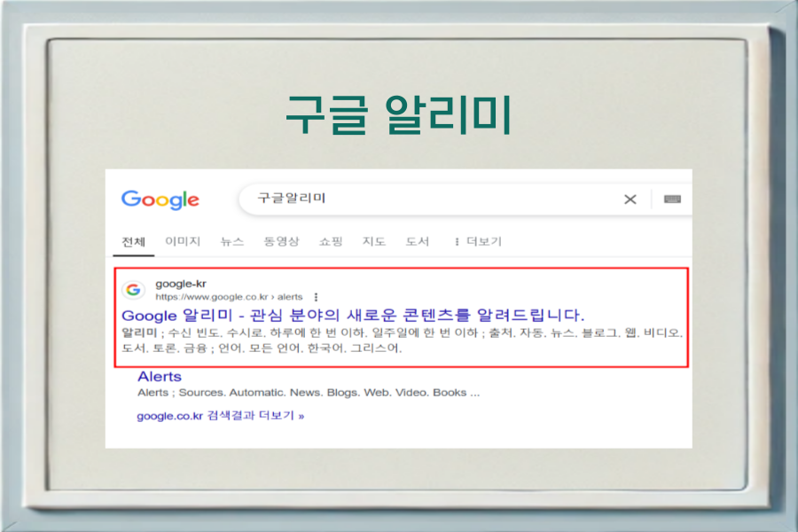The image size is (798, 532).
Task: Go to the 도서 tab
Action: (x=418, y=241)
